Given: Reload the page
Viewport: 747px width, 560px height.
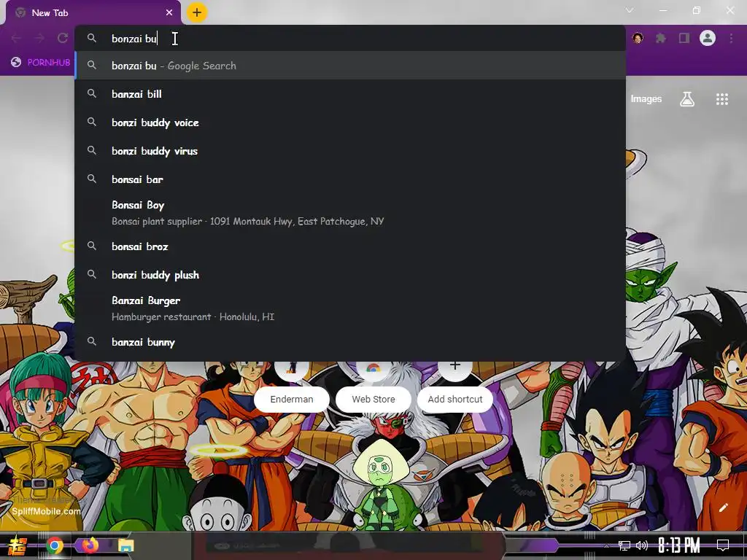Looking at the screenshot, I should [x=63, y=38].
